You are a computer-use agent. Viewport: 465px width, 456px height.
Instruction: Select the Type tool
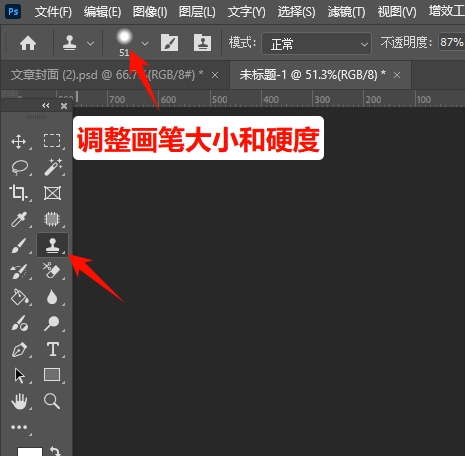point(53,349)
